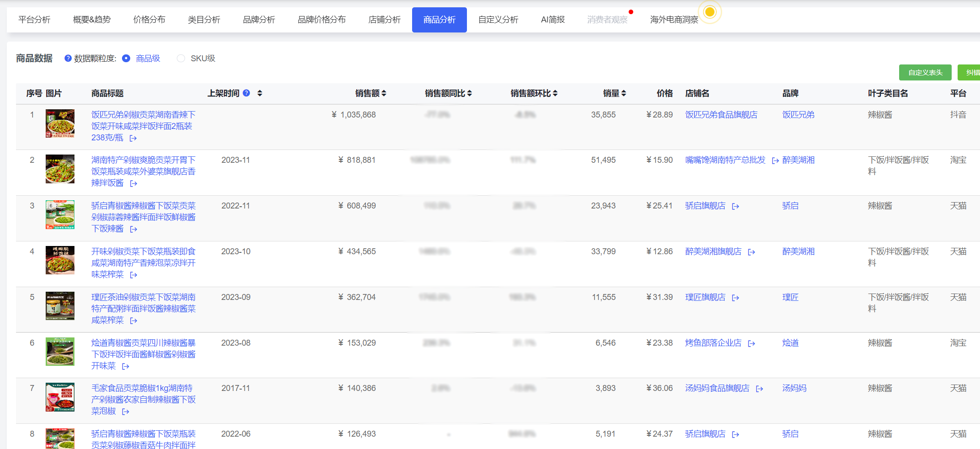Click listing date 2017-11

click(x=236, y=388)
